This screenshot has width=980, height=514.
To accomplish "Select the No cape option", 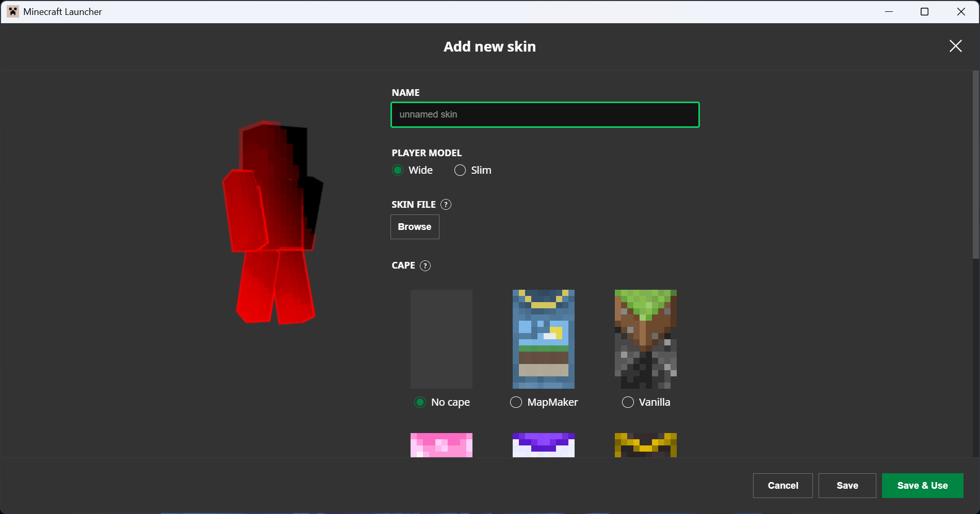I will click(x=420, y=402).
